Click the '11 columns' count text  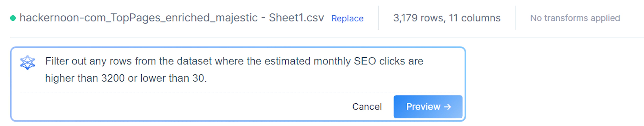475,18
